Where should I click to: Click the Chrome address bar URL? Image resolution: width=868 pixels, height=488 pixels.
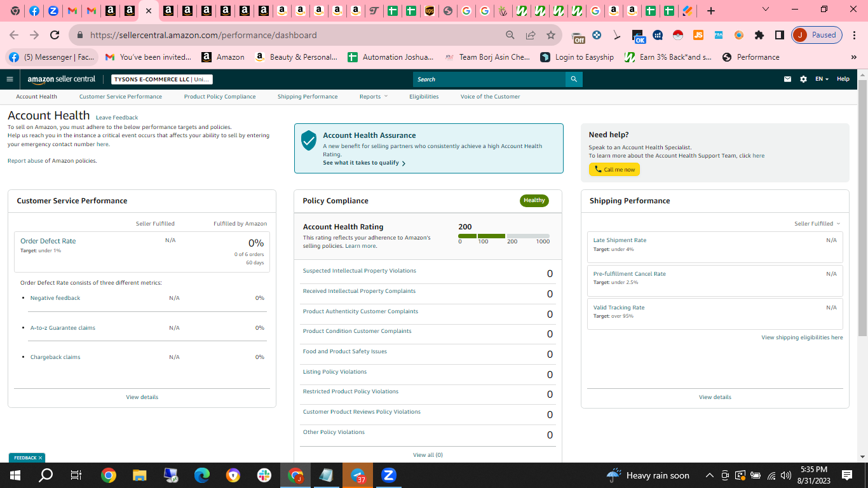tap(203, 35)
